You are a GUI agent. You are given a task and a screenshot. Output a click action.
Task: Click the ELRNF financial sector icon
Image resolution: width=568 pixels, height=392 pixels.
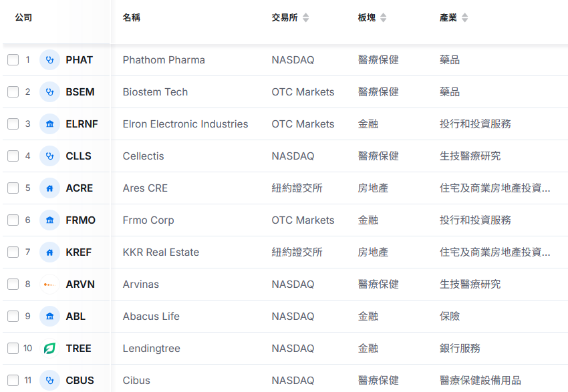[x=49, y=124]
